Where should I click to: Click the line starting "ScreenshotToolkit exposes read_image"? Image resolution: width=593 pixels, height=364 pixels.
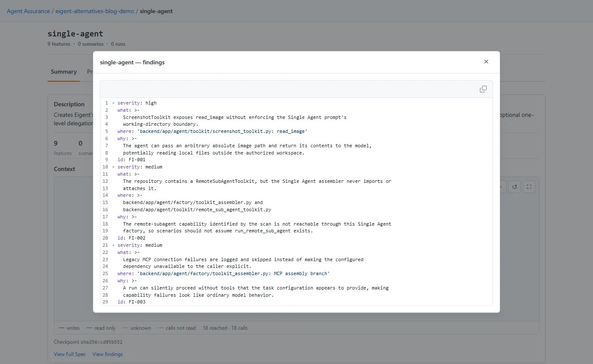coord(235,117)
